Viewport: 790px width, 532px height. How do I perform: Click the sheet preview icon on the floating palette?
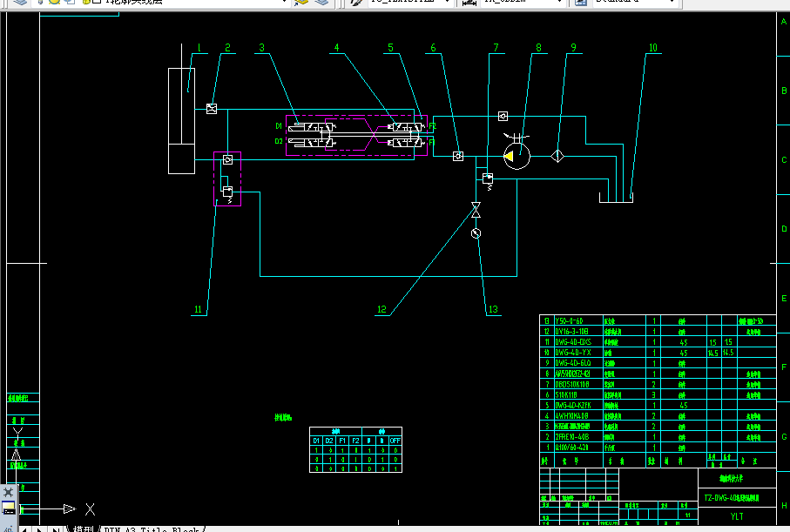(8, 508)
